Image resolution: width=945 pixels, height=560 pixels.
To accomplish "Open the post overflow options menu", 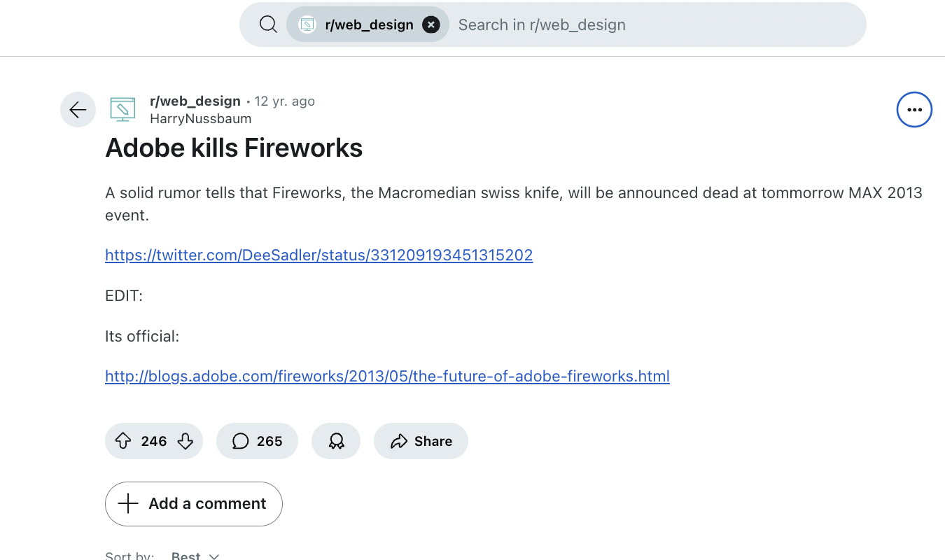I will coord(914,109).
